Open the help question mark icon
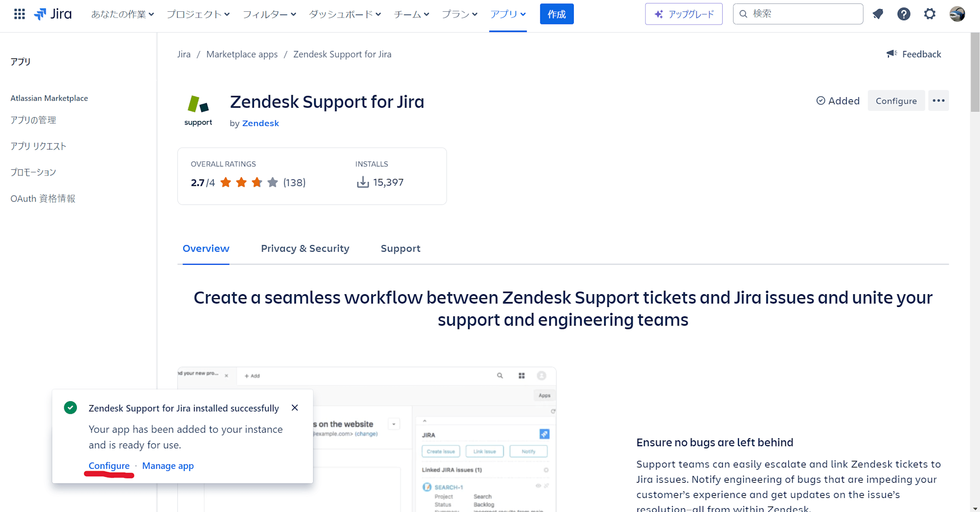The image size is (980, 512). tap(904, 14)
